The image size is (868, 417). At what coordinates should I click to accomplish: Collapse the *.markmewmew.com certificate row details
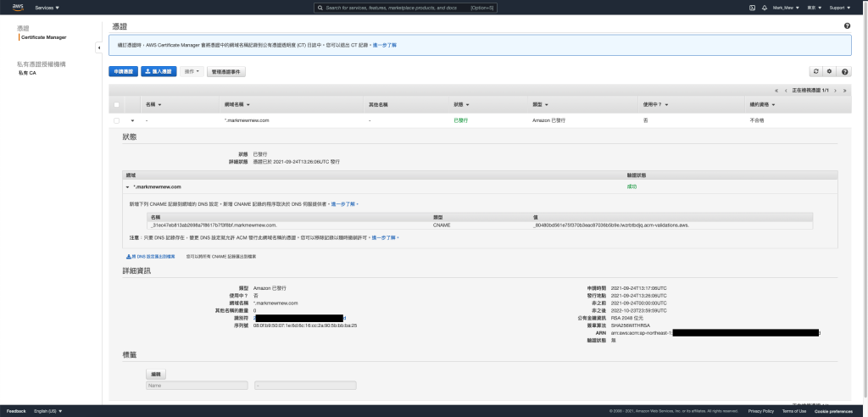pyautogui.click(x=132, y=120)
